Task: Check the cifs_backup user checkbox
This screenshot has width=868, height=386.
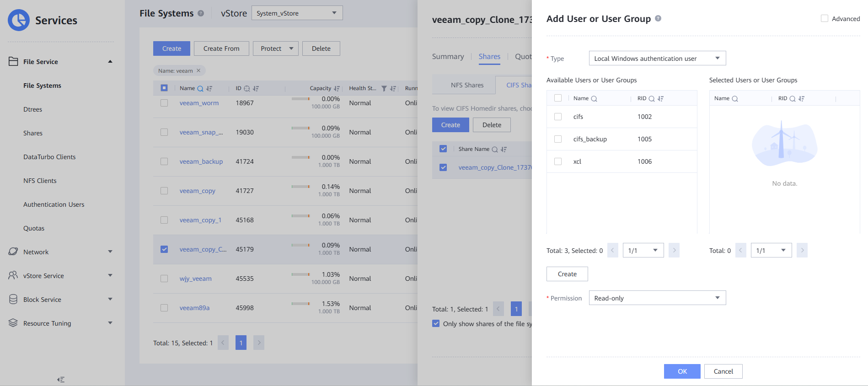Action: pos(558,139)
